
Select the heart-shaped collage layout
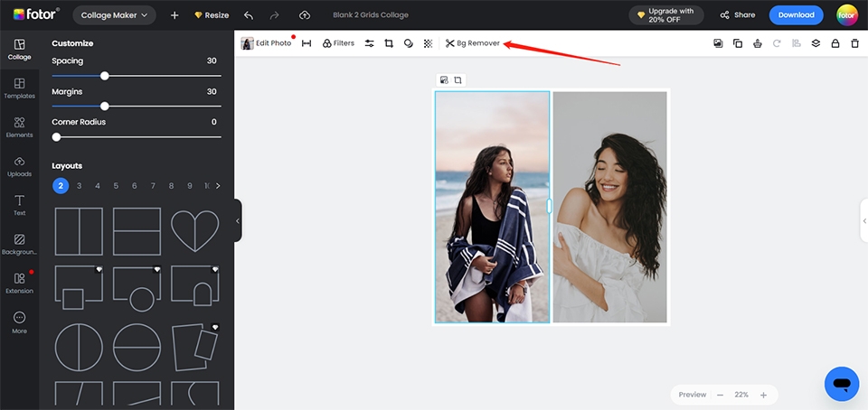(195, 231)
